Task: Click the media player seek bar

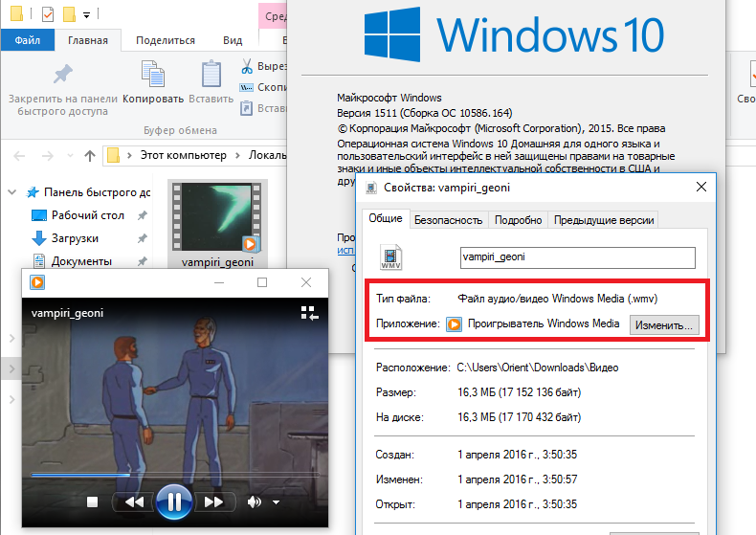Action: pyautogui.click(x=175, y=475)
